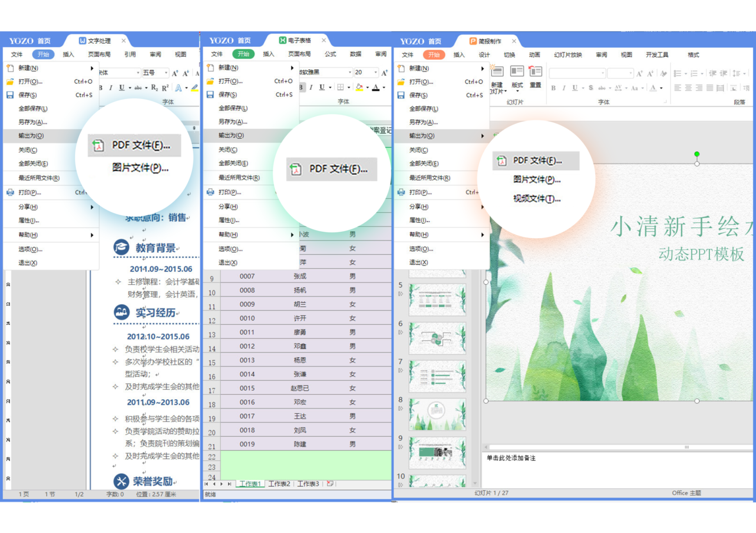Switch to 工作表2 sheet tab
The image size is (756, 533).
(279, 484)
